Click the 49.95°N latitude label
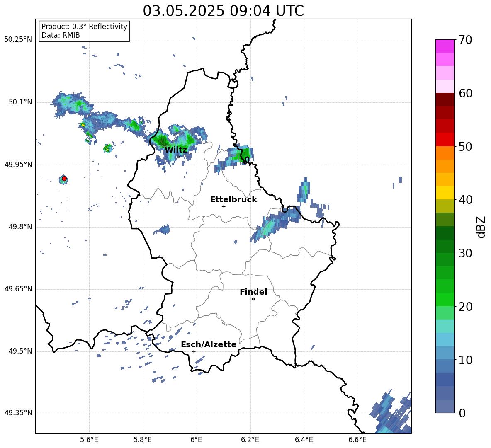The image size is (491, 448). [x=18, y=165]
